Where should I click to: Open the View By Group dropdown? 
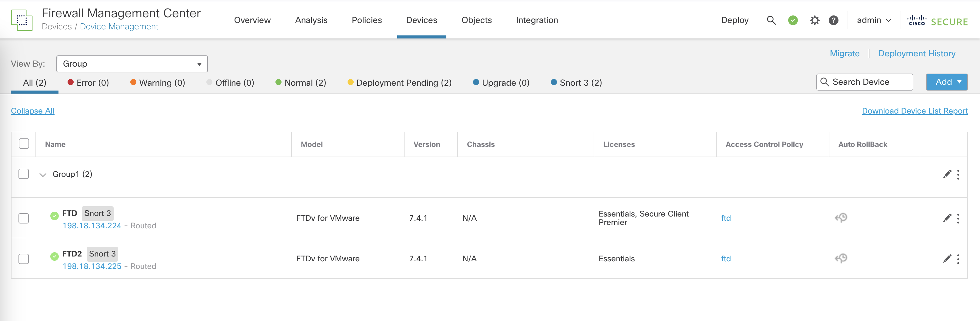tap(132, 64)
